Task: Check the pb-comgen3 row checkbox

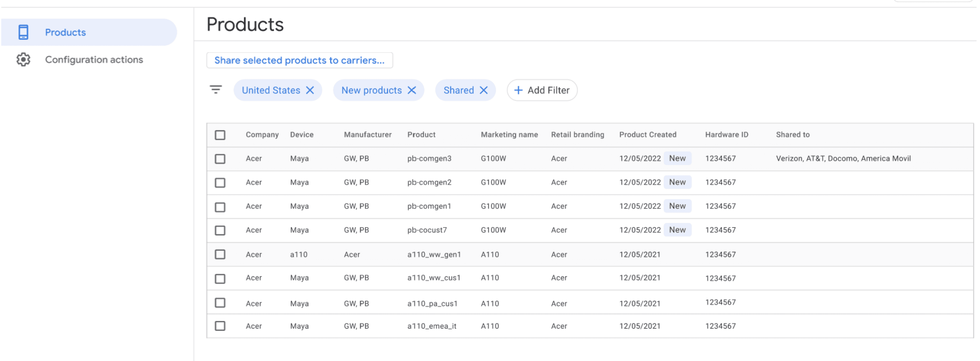Action: 220,159
